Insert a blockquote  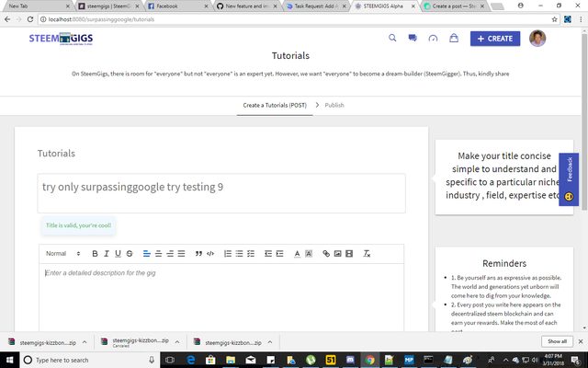click(x=198, y=254)
